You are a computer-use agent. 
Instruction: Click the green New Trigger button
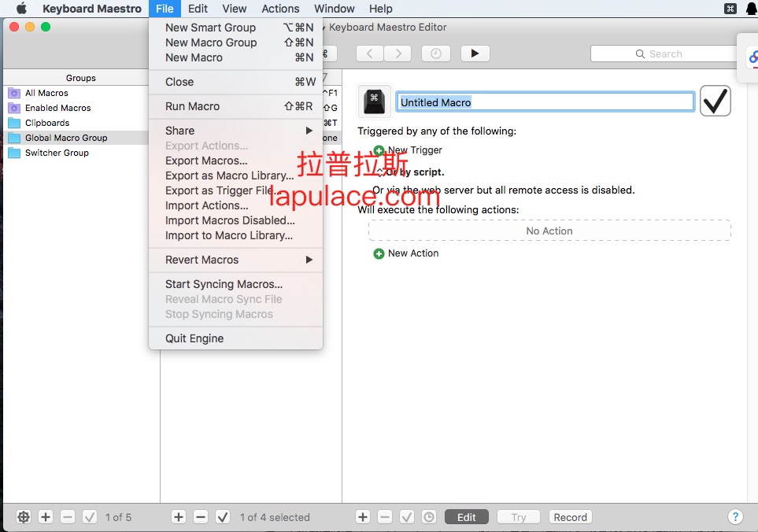379,150
